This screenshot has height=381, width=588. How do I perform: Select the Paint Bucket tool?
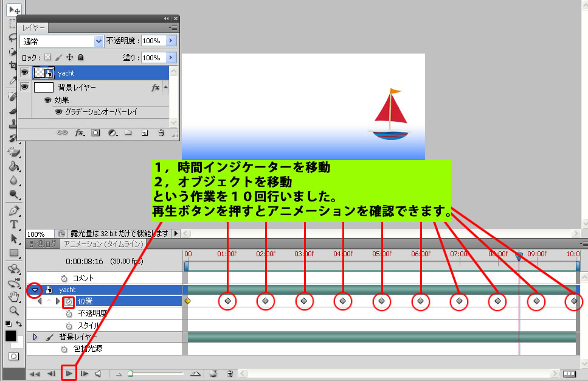point(13,166)
